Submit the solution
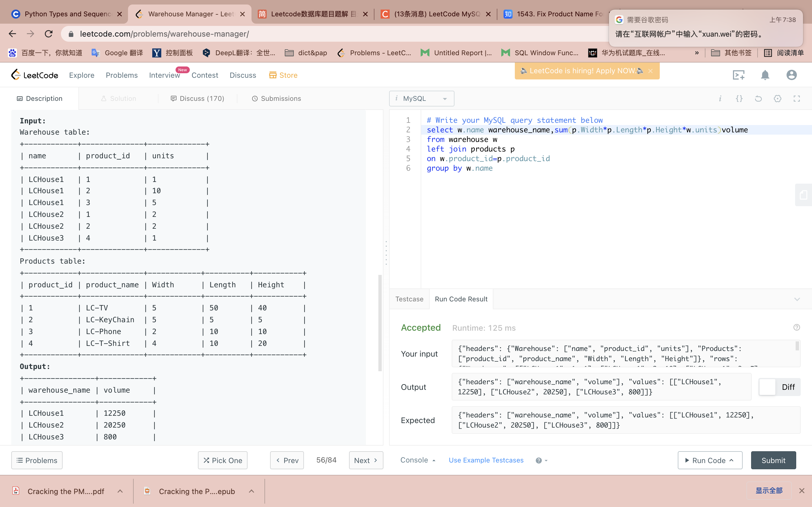The width and height of the screenshot is (812, 507). point(773,460)
